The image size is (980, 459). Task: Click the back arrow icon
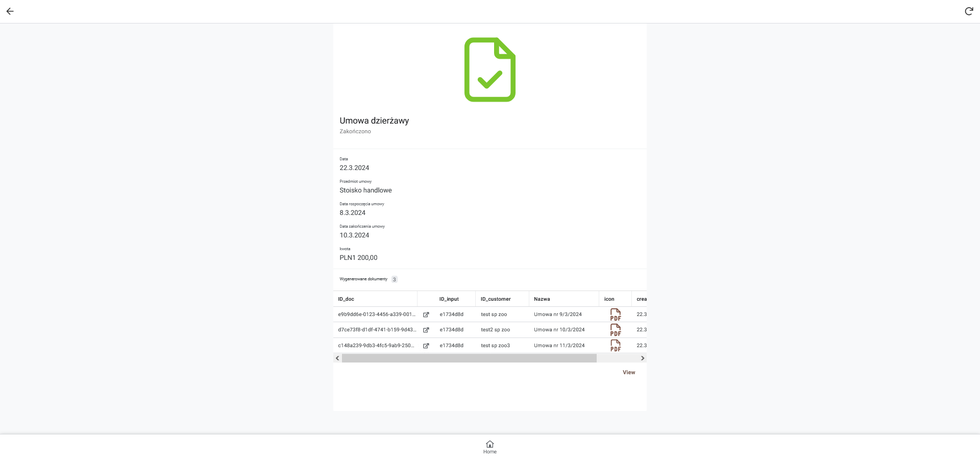pos(10,11)
